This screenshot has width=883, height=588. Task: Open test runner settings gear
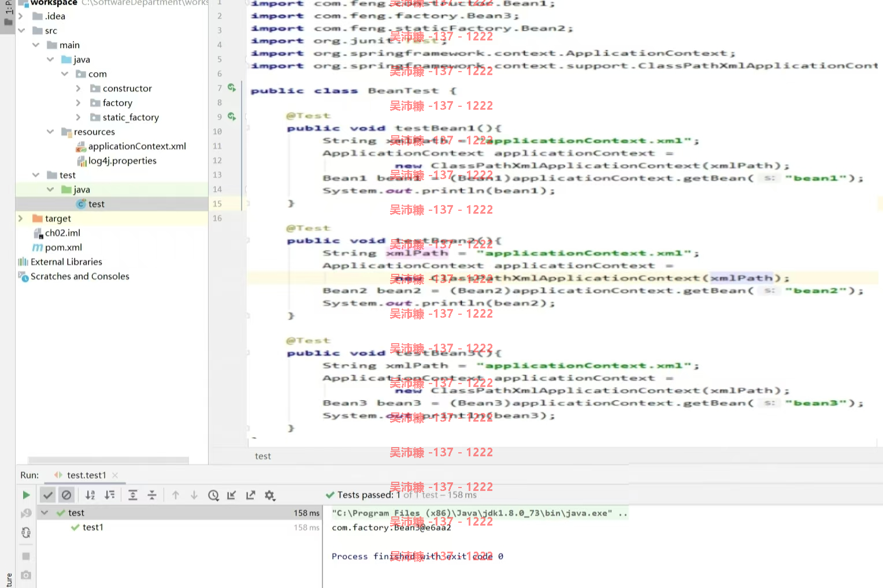[x=269, y=495]
